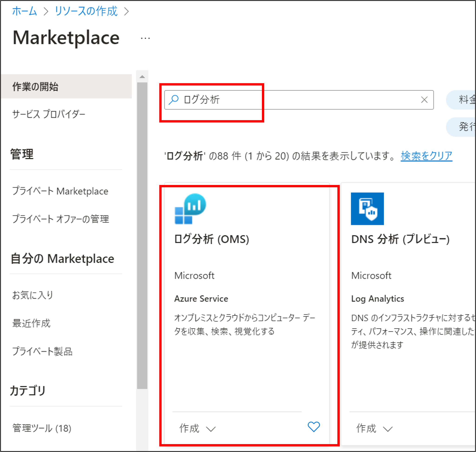This screenshot has width=476, height=452.
Task: Favorite ログ分析 (OMS) with heart icon
Action: [313, 427]
